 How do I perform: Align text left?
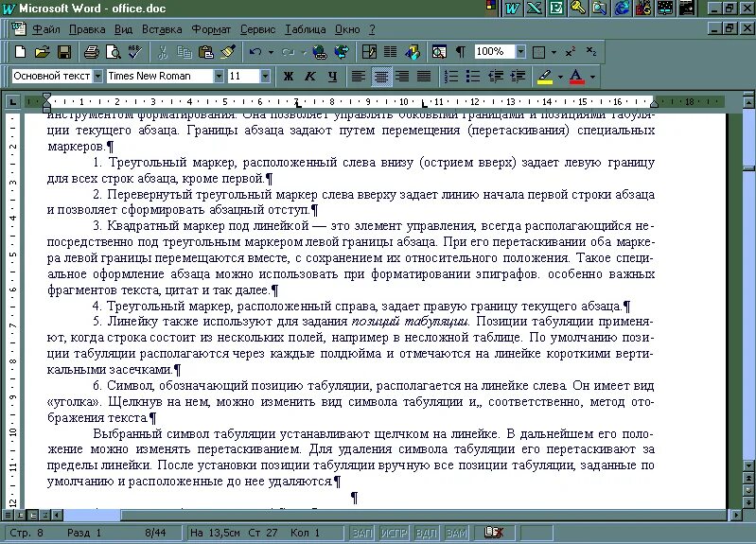click(x=358, y=77)
